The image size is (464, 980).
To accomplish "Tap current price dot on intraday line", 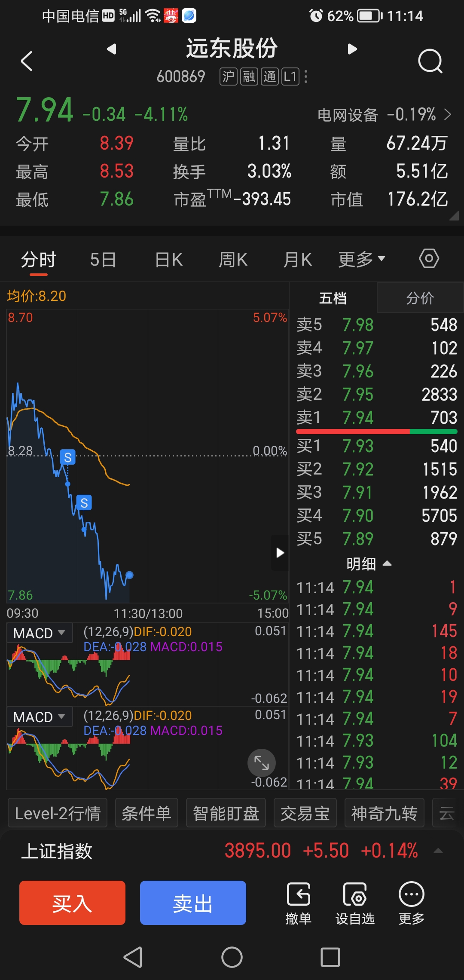I will pyautogui.click(x=129, y=575).
